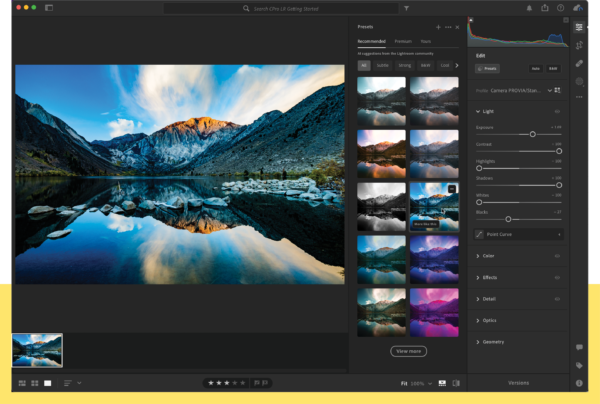600x404 pixels.
Task: Select the Masking tool circle icon
Action: click(579, 81)
